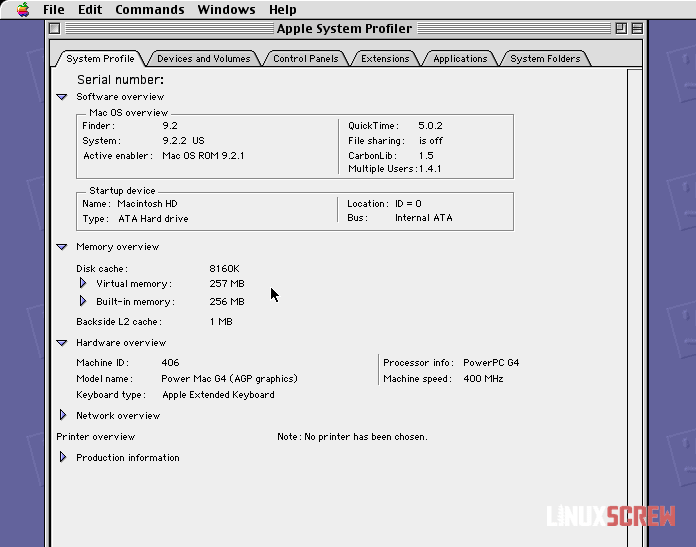The image size is (696, 547).
Task: Click startup device name 'Macintosh HD'
Action: pyautogui.click(x=147, y=204)
